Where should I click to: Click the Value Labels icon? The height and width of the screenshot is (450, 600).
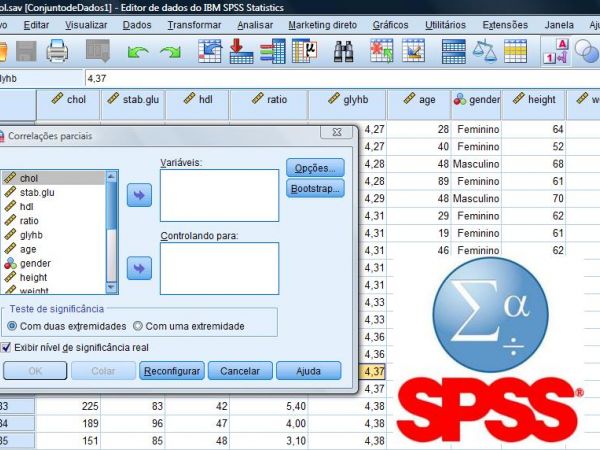pyautogui.click(x=557, y=50)
